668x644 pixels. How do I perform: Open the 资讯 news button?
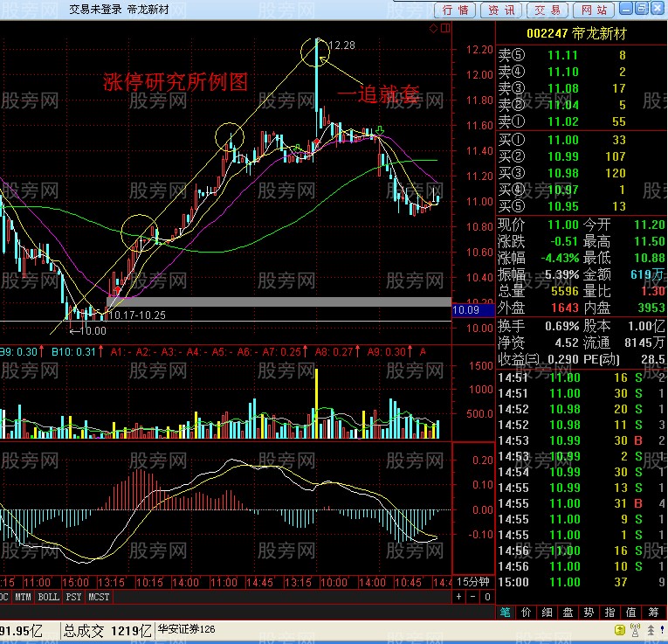[x=501, y=10]
